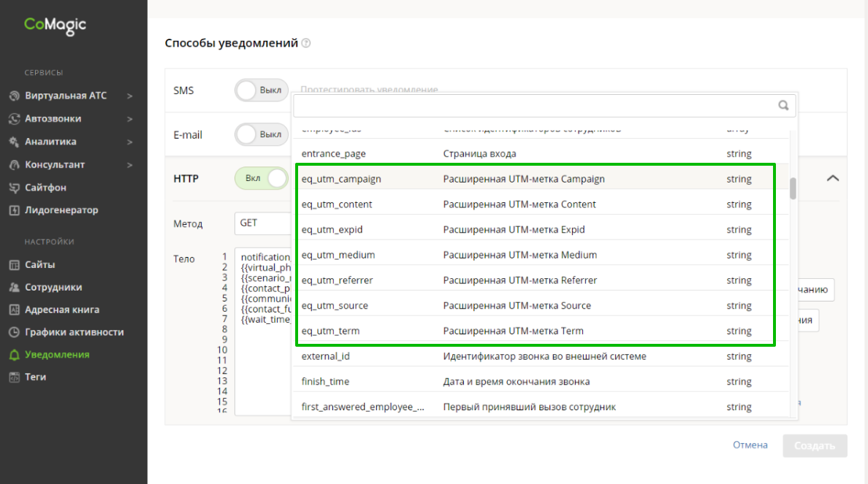Disable the HTTP notification toggle

click(x=262, y=178)
